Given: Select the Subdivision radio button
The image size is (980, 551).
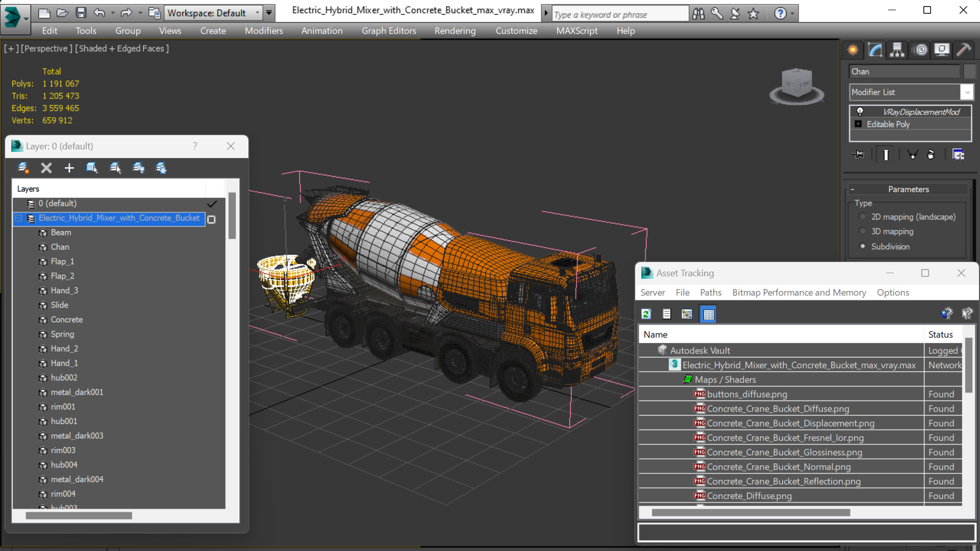Looking at the screenshot, I should (x=863, y=246).
